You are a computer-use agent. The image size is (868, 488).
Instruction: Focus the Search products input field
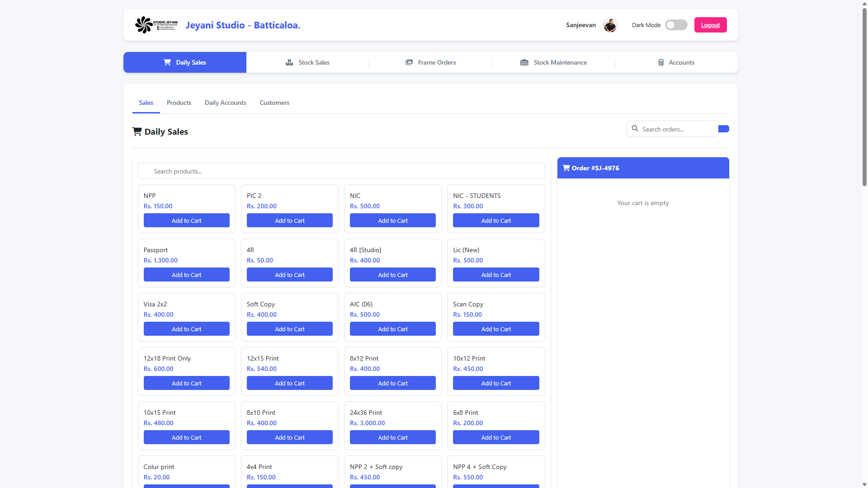(341, 171)
